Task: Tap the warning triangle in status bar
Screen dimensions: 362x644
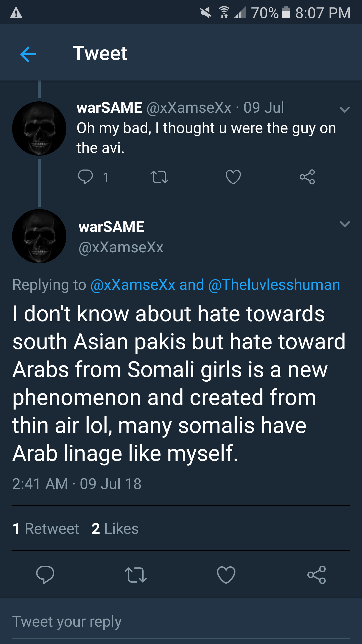Action: (x=16, y=13)
